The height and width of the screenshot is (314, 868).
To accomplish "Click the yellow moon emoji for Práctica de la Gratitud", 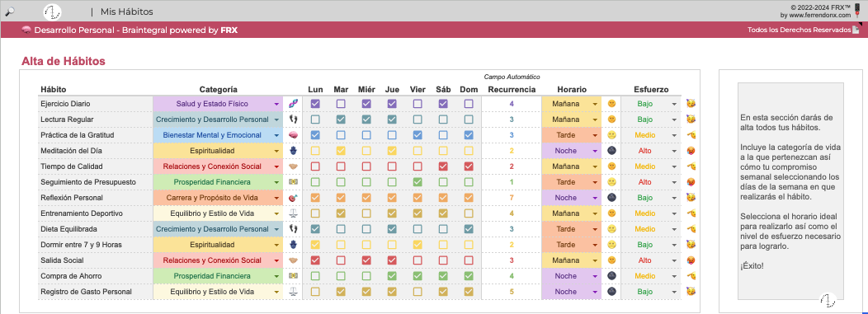I will [x=611, y=135].
